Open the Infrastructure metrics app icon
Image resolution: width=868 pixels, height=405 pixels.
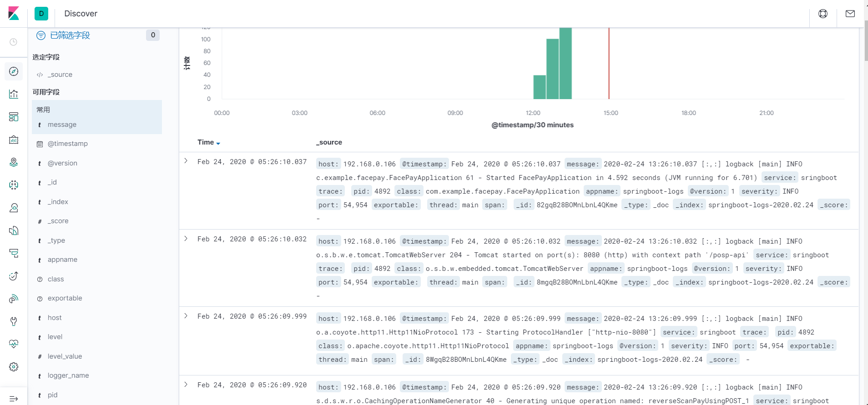(14, 208)
